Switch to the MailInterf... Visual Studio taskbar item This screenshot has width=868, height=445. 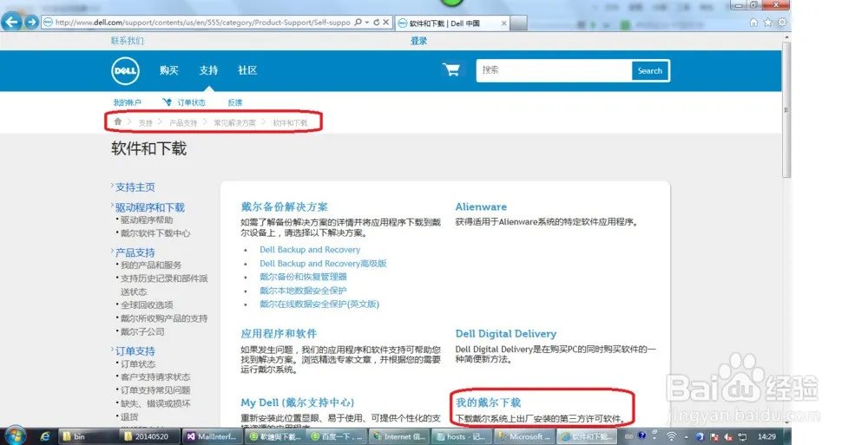tap(212, 436)
